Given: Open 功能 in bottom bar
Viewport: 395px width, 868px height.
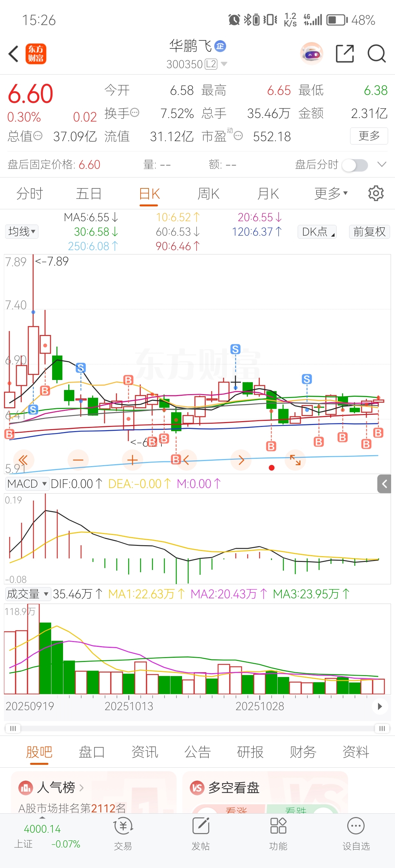Looking at the screenshot, I should (x=278, y=834).
